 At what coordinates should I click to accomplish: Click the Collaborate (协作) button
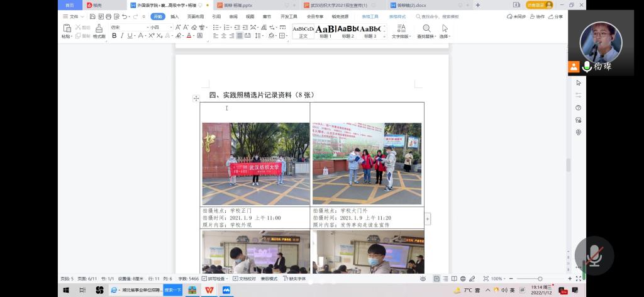537,16
